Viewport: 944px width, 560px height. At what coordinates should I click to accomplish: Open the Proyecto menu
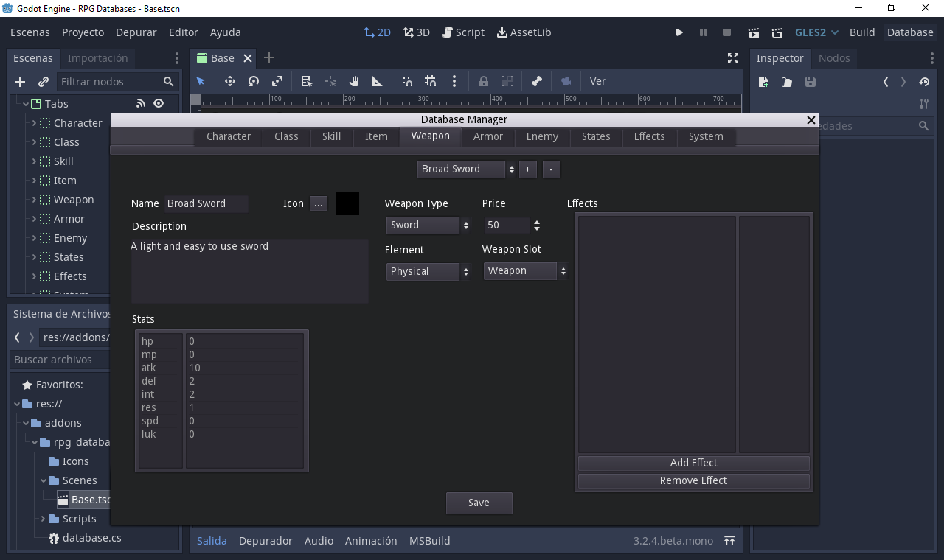(83, 32)
